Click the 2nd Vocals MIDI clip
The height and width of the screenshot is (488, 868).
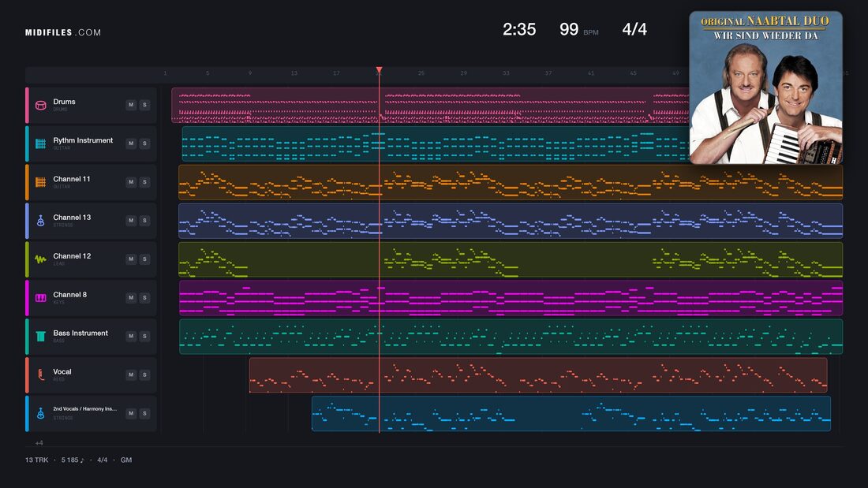point(571,413)
